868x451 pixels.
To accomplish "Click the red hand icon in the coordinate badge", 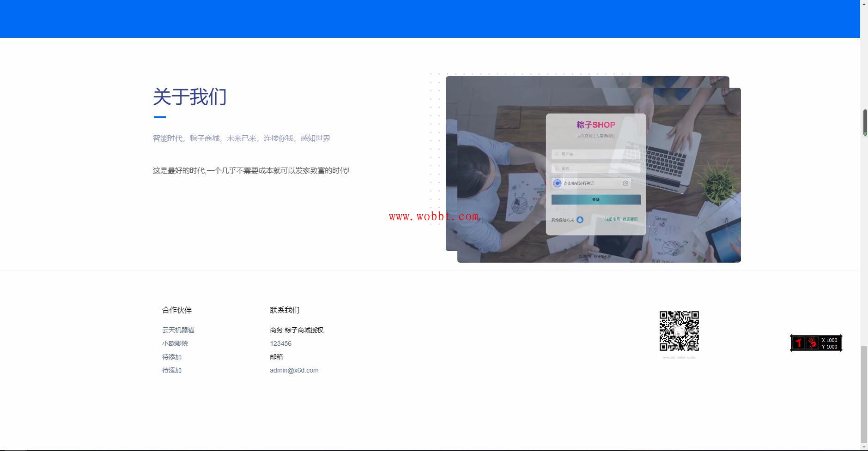I will (x=812, y=343).
